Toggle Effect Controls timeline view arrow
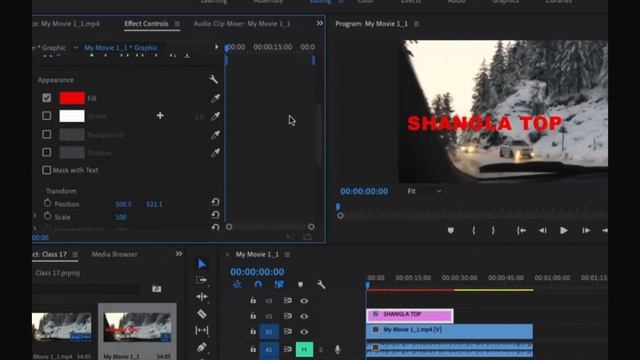640x360 pixels. [216, 47]
